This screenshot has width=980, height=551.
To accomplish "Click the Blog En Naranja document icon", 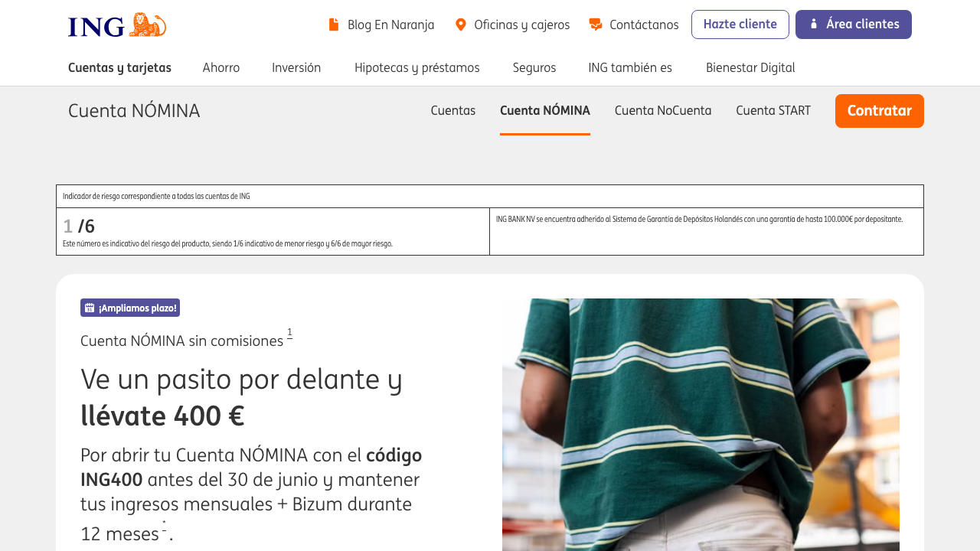I will (334, 24).
